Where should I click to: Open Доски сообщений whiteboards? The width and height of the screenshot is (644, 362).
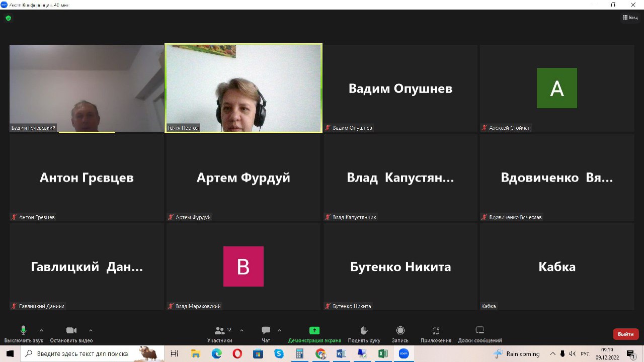[479, 334]
